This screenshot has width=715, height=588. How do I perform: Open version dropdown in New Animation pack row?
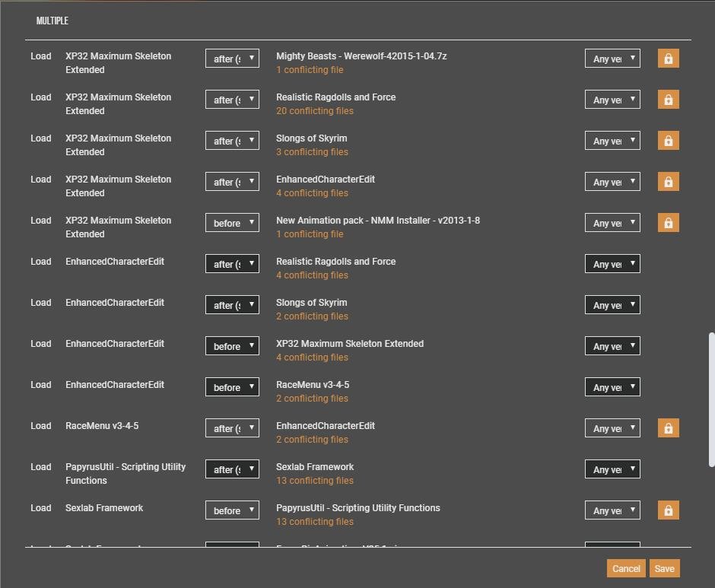(612, 223)
